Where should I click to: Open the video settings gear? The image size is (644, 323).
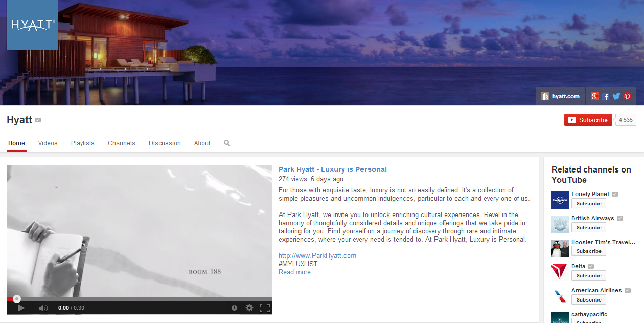(x=249, y=308)
